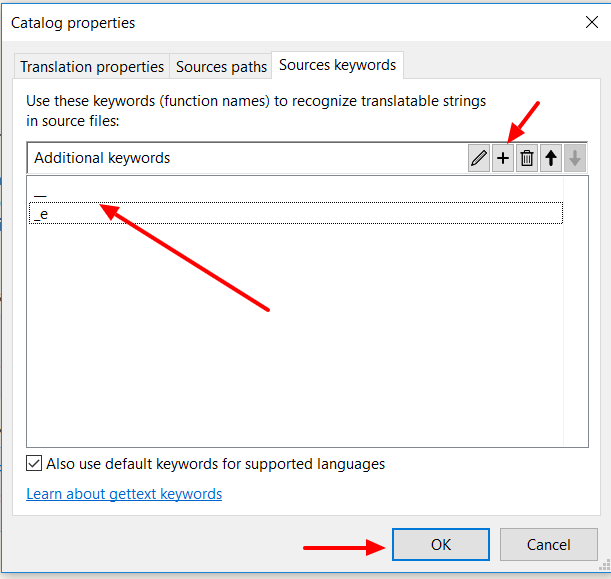Toggle 'Also use default keywords' checkbox

tap(34, 464)
